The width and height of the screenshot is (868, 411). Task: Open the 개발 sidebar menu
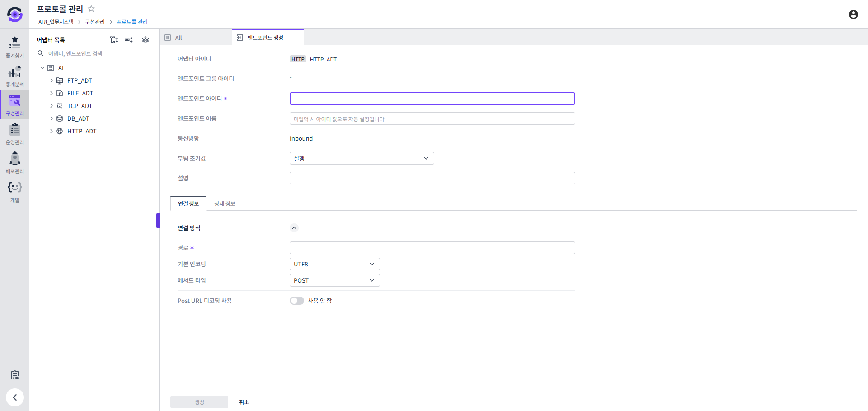pos(15,192)
